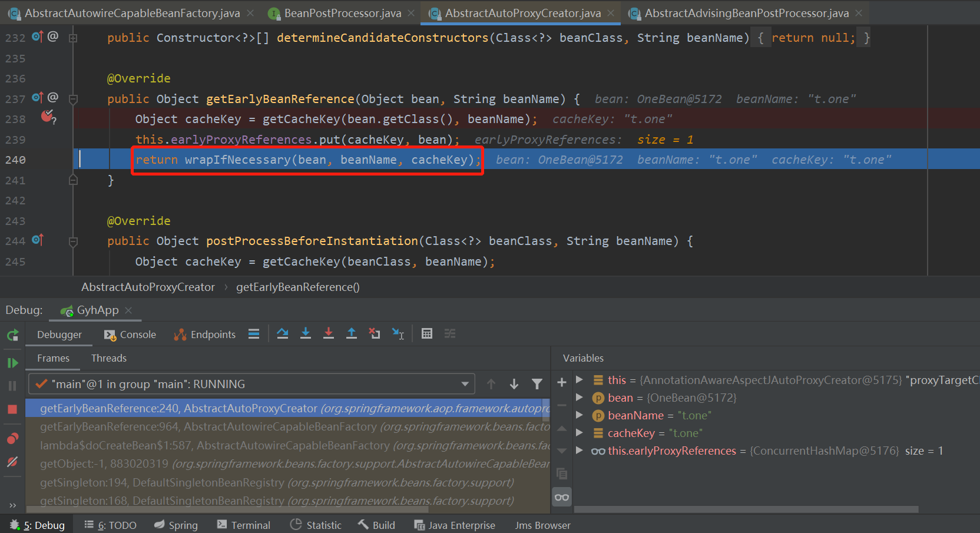Duplicate watch copy icon in Variables panel
The image size is (980, 533).
pos(562,474)
